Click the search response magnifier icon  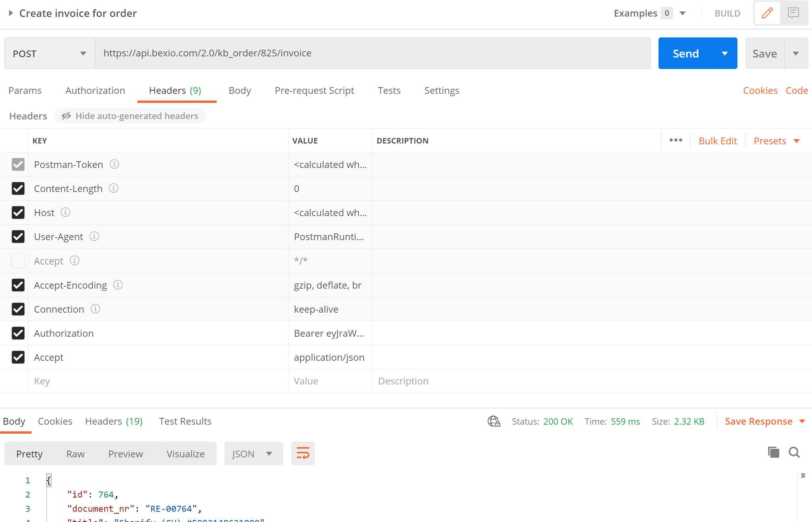794,452
